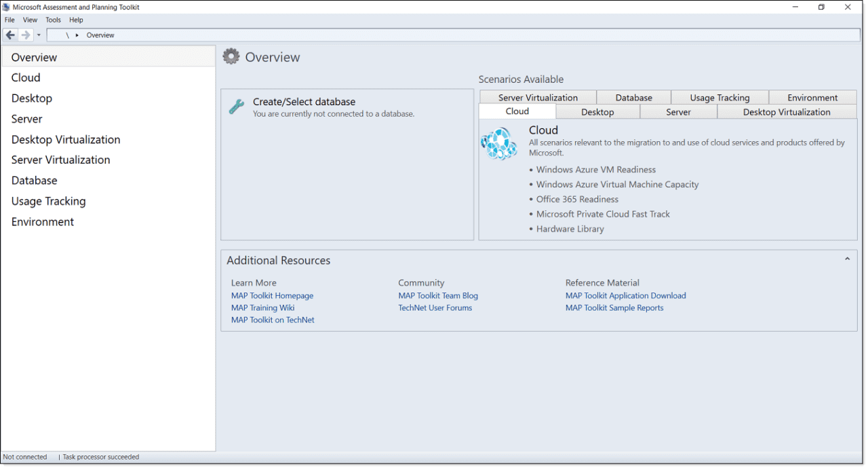Click Windows Azure Virtual Machine Capacity item
The width and height of the screenshot is (868, 469).
(617, 185)
